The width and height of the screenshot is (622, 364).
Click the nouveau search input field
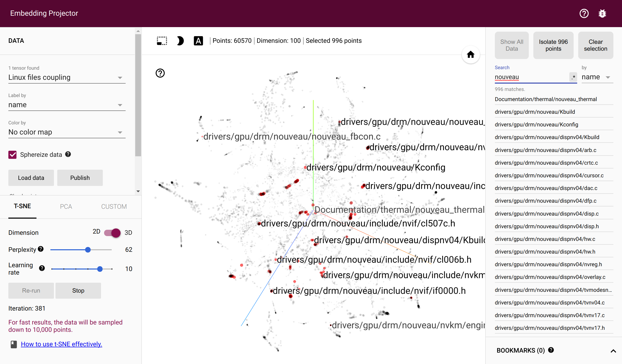point(531,77)
